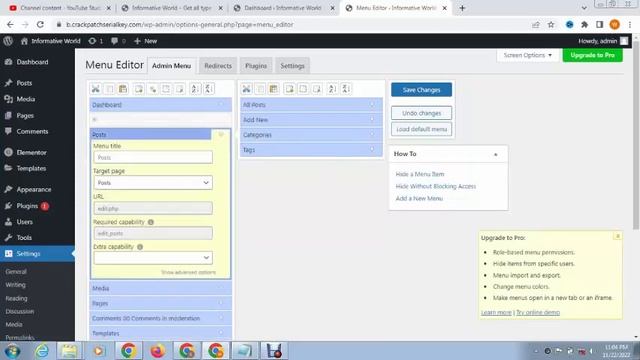Reload the browser page
The height and width of the screenshot is (360, 640).
40,24
